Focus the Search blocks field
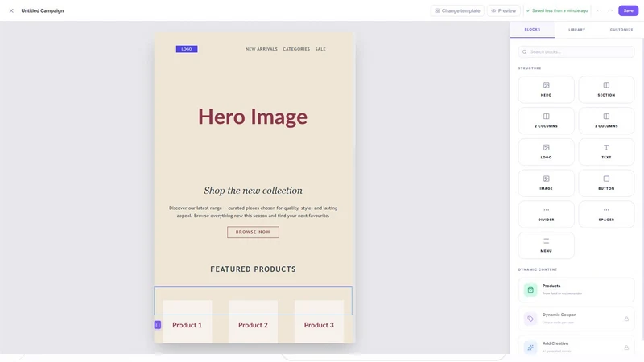This screenshot has width=644, height=362. point(576,51)
